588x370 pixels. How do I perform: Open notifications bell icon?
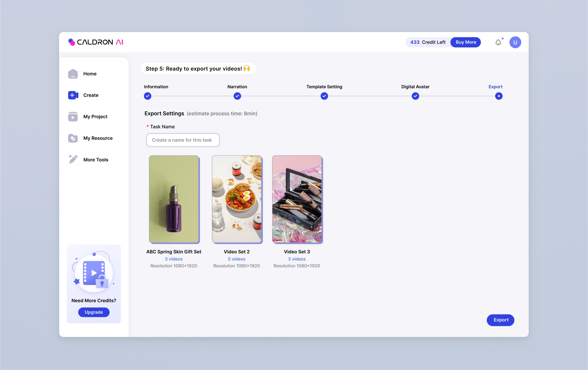[498, 42]
